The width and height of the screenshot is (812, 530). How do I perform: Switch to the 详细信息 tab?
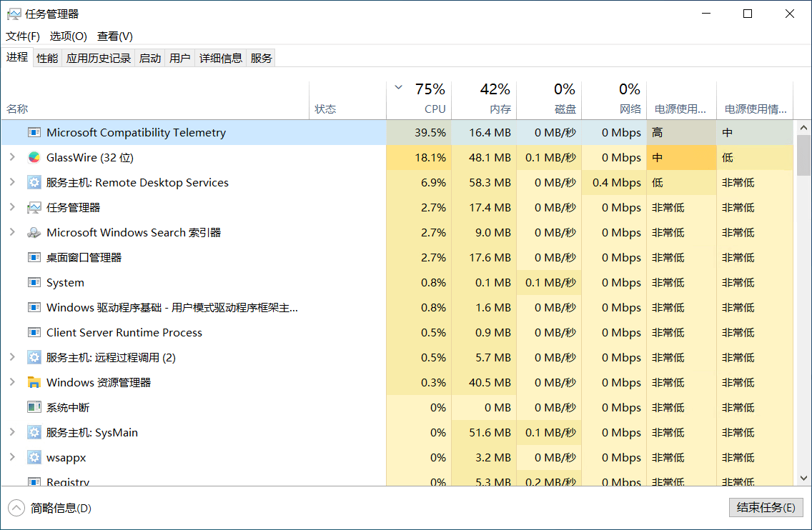coord(221,58)
